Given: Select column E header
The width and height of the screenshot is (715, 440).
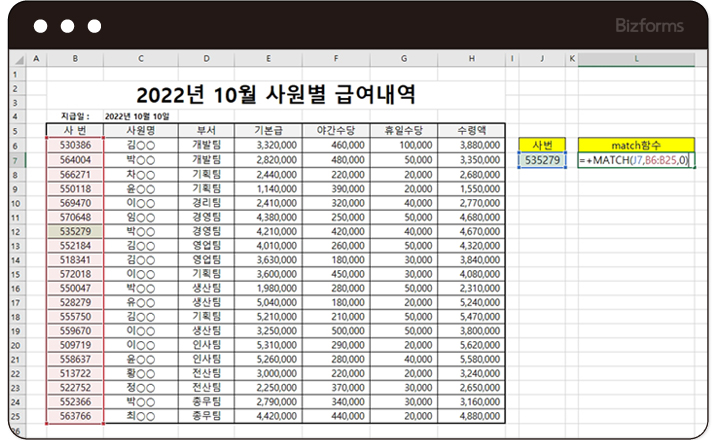Looking at the screenshot, I should pyautogui.click(x=268, y=59).
